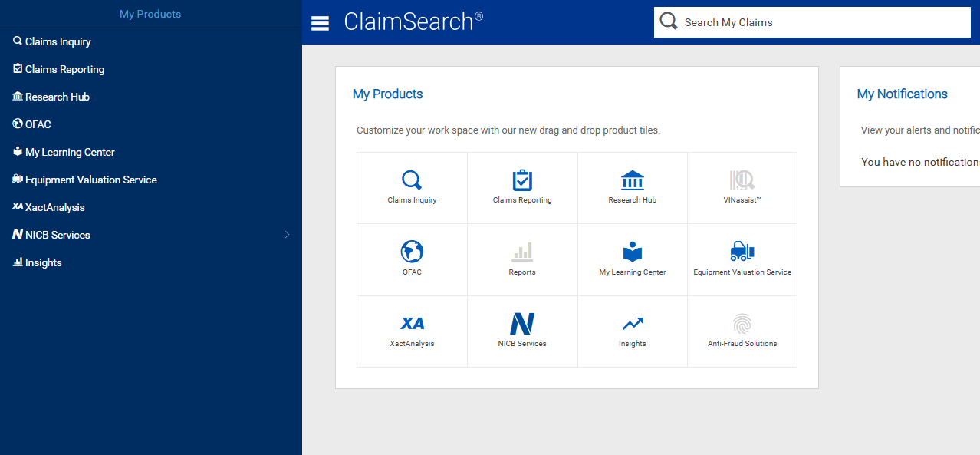Screen dimensions: 980x455
Task: Select Research Hub in sidebar menu
Action: [x=58, y=97]
